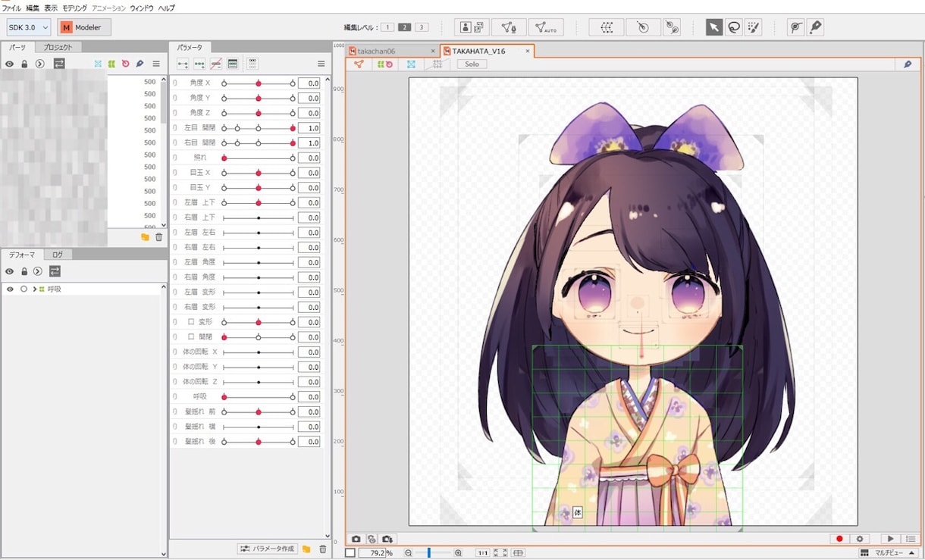The image size is (925, 560).
Task: Select the Lasso selection tool
Action: click(734, 27)
